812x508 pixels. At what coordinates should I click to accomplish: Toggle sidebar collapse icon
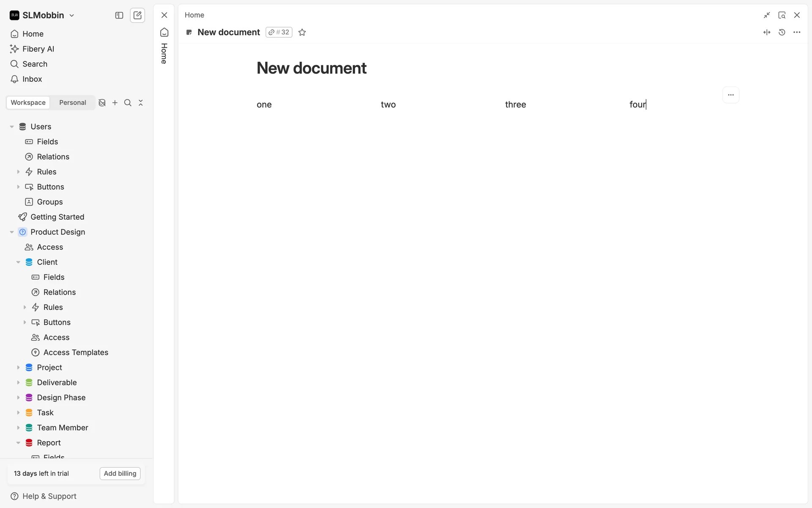point(119,15)
